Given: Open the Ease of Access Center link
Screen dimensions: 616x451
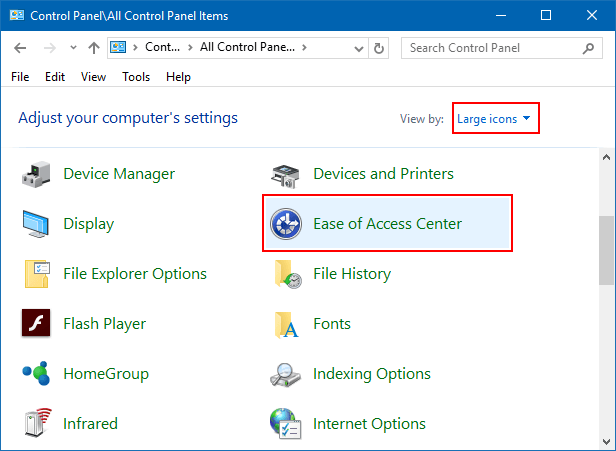Looking at the screenshot, I should (x=388, y=224).
